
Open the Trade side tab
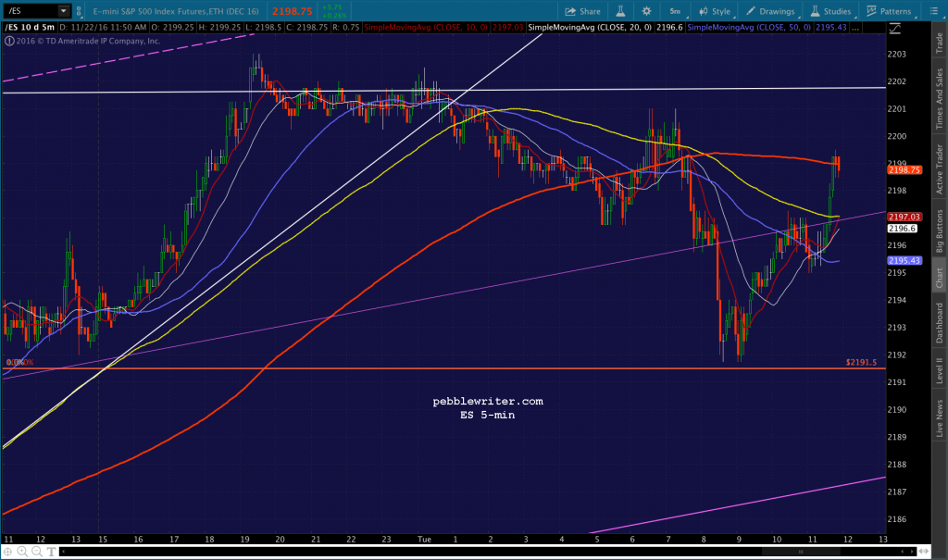coord(939,43)
